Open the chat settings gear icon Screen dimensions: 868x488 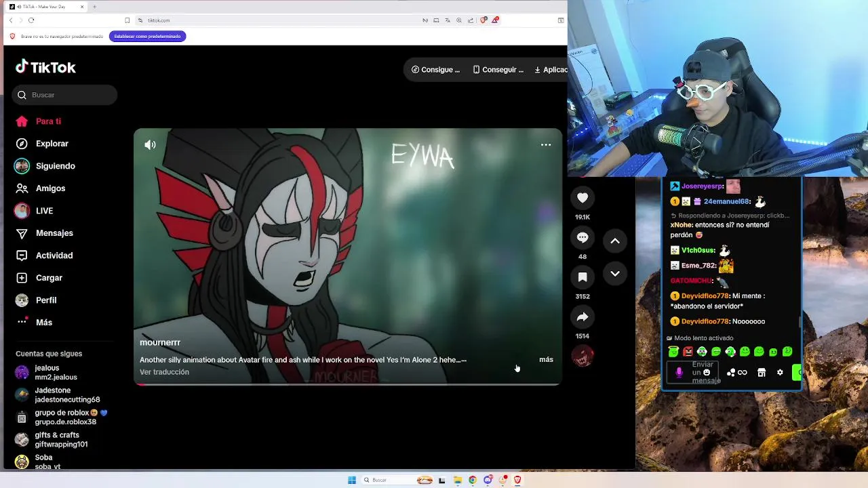(x=780, y=373)
